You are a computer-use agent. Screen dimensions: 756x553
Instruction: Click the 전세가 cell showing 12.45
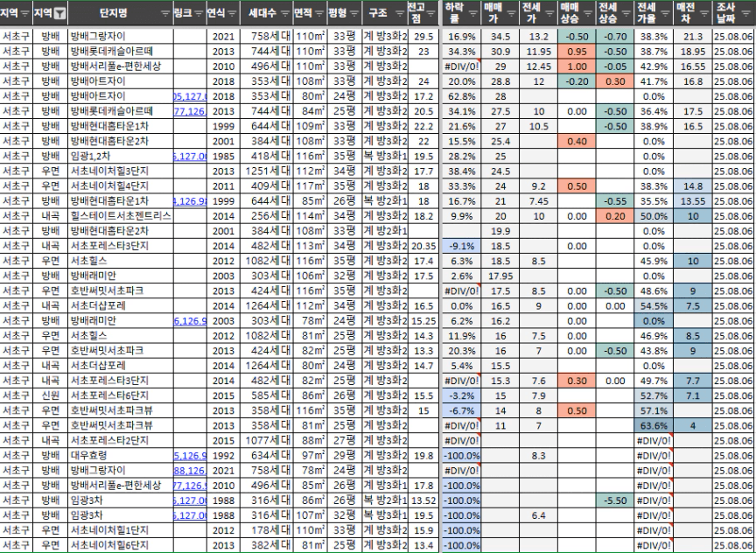pos(538,66)
